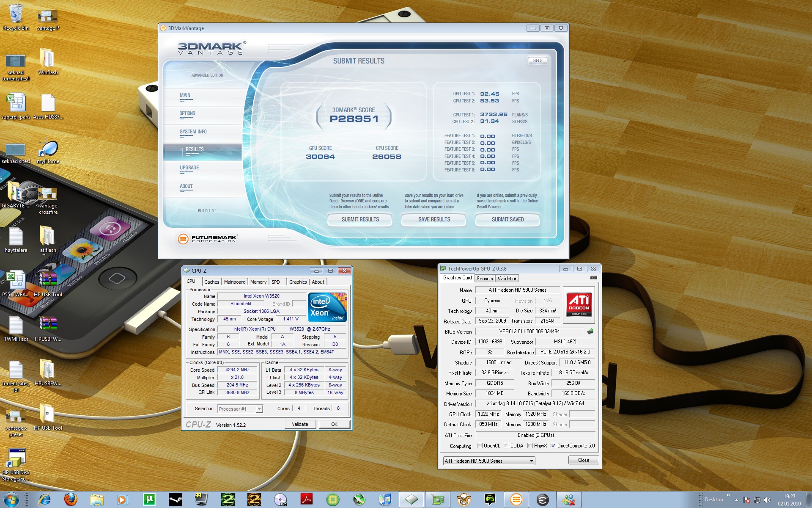Viewport: 812px width, 508px height.
Task: Click the ATI Radeon logo in GPU-Z
Action: [x=579, y=304]
